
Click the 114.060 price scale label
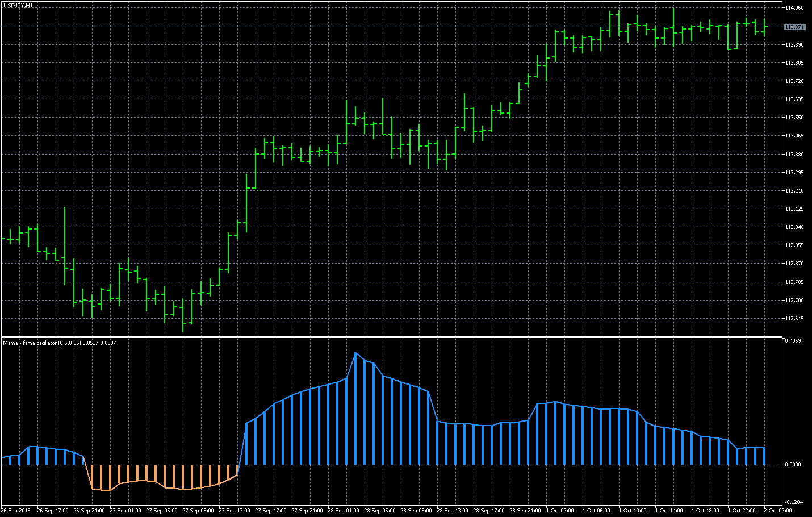(794, 8)
